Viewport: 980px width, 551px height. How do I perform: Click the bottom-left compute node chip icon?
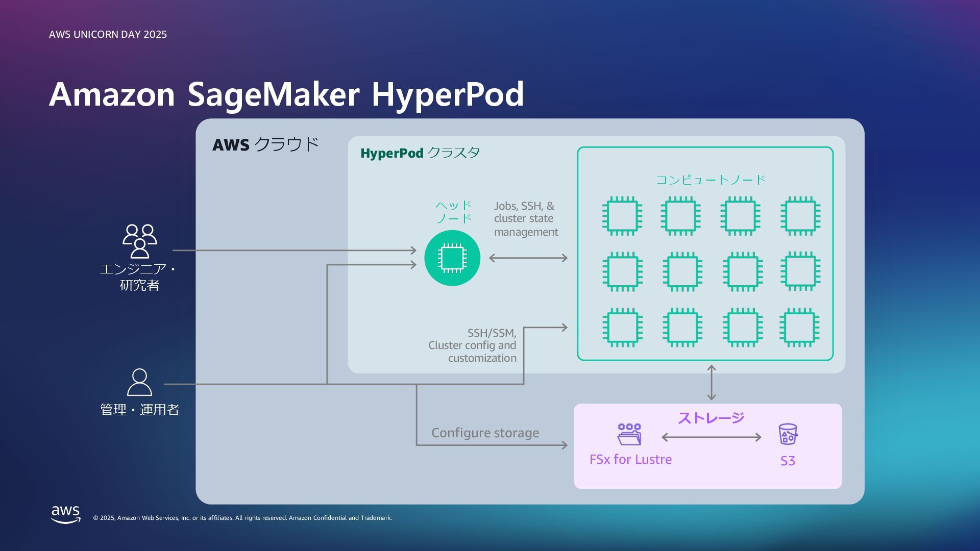pyautogui.click(x=622, y=327)
